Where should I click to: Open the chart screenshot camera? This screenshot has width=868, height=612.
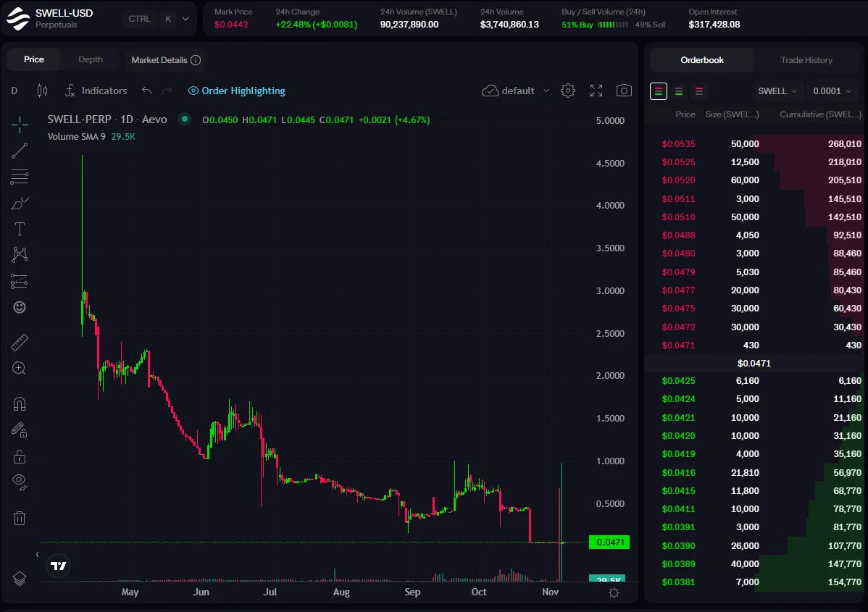tap(624, 91)
